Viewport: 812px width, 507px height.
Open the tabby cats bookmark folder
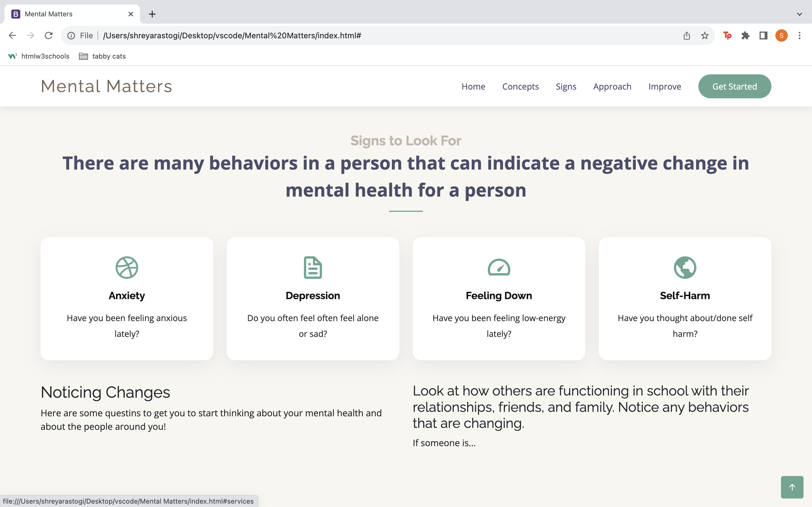tap(102, 56)
